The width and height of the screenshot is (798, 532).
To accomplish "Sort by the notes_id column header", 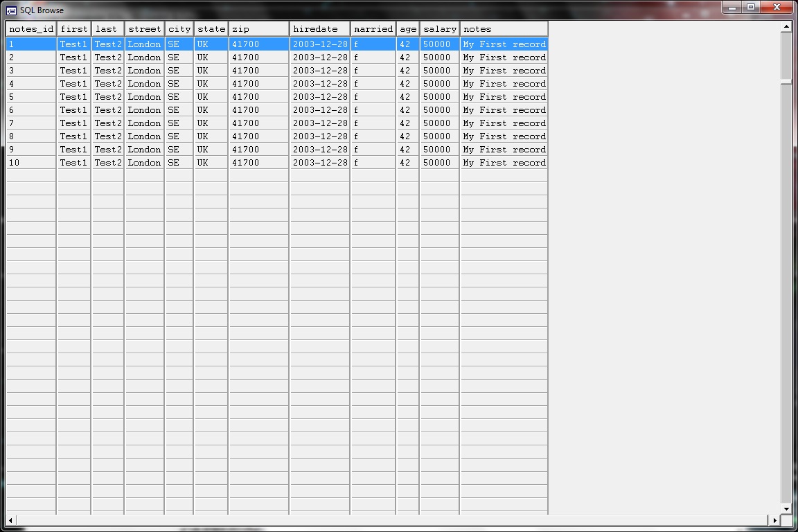I will [30, 28].
